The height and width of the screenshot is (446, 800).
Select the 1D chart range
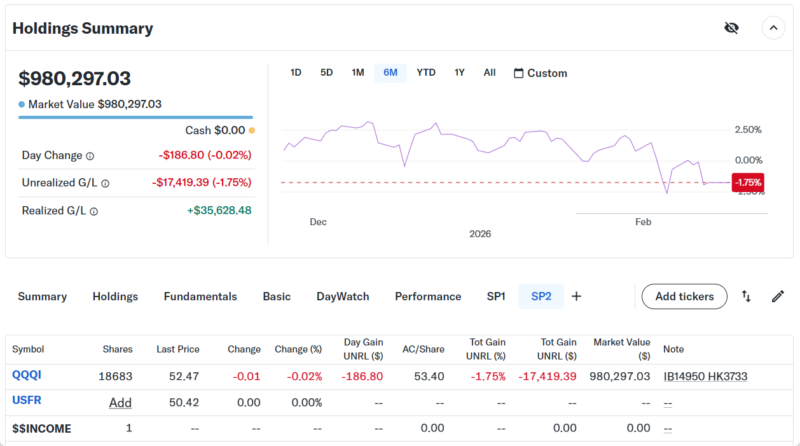click(296, 73)
